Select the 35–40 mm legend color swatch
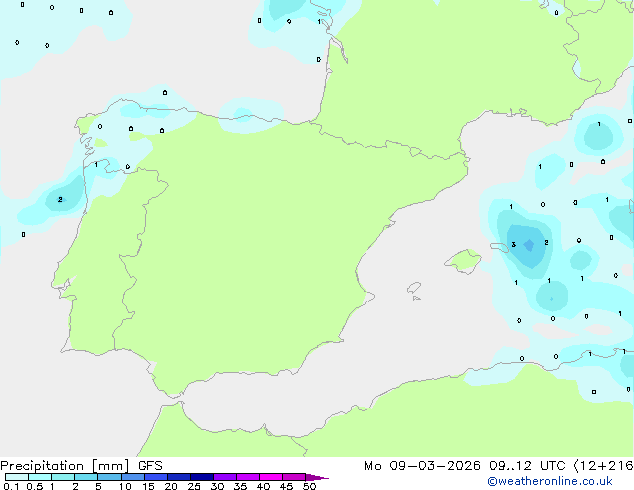 pos(248,477)
